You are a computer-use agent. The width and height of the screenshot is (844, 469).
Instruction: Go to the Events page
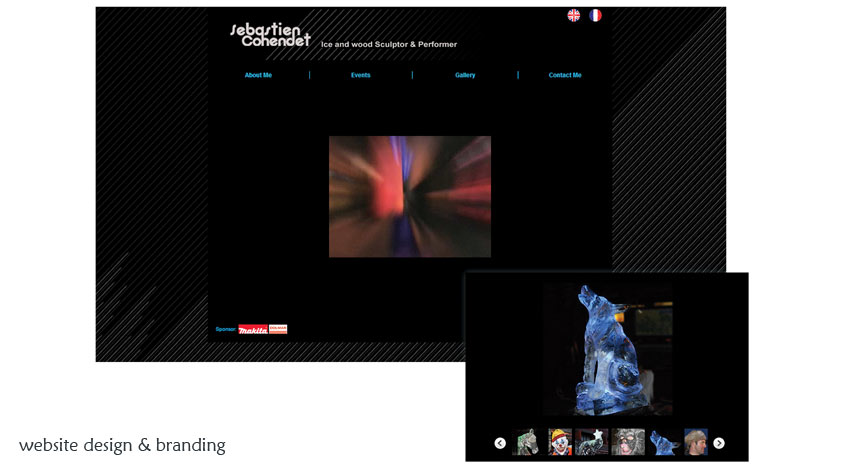pos(361,75)
